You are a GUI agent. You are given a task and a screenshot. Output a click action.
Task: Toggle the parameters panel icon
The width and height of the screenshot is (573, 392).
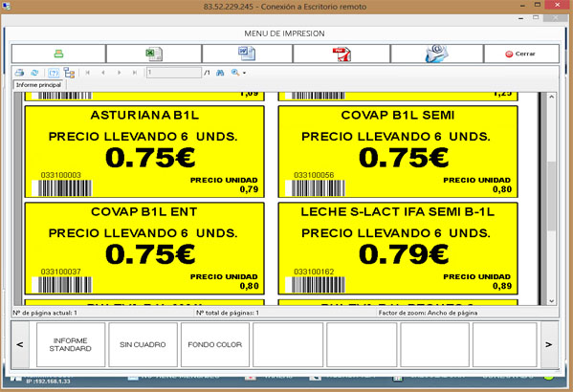click(x=54, y=73)
